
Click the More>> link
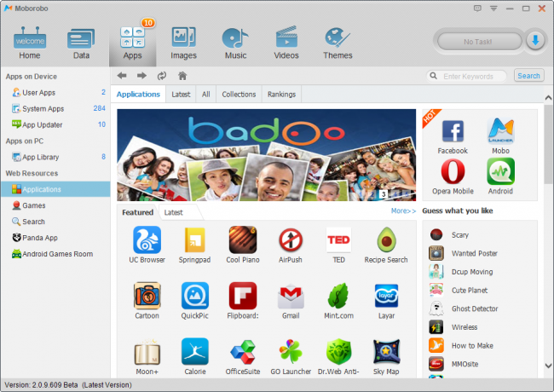tap(403, 210)
